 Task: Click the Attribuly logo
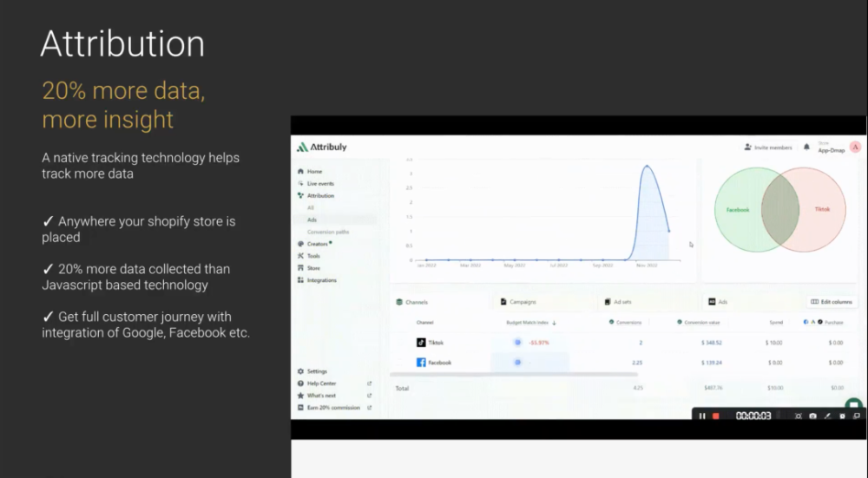(322, 147)
